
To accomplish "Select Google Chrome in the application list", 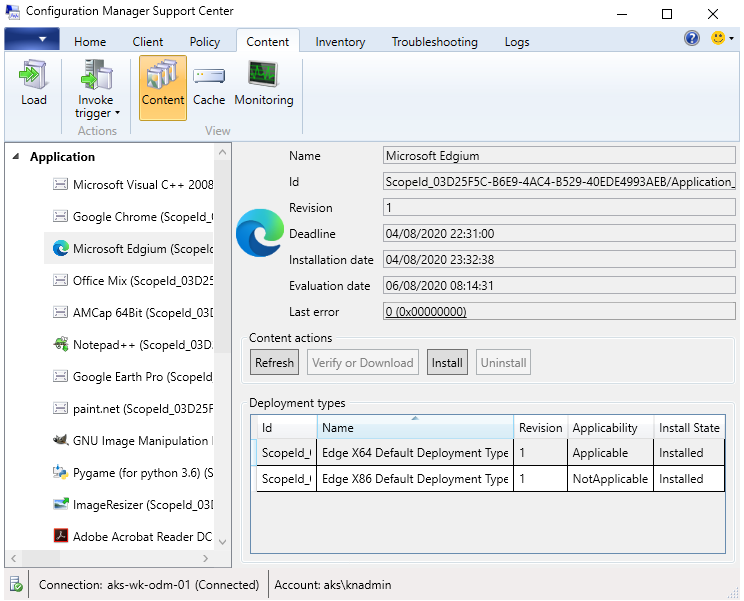I will click(x=142, y=217).
